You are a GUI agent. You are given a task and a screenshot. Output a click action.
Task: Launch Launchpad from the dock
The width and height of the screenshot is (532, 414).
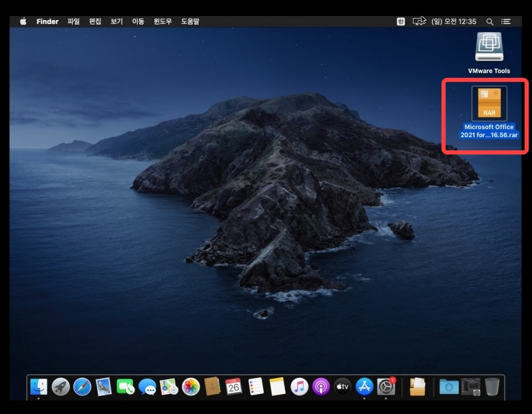pos(61,387)
